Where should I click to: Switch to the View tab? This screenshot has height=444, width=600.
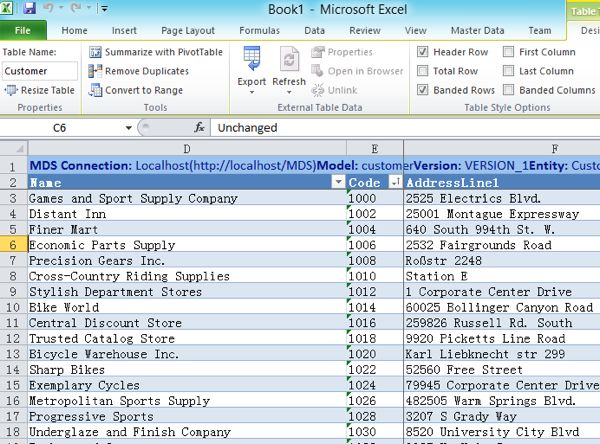(x=416, y=31)
